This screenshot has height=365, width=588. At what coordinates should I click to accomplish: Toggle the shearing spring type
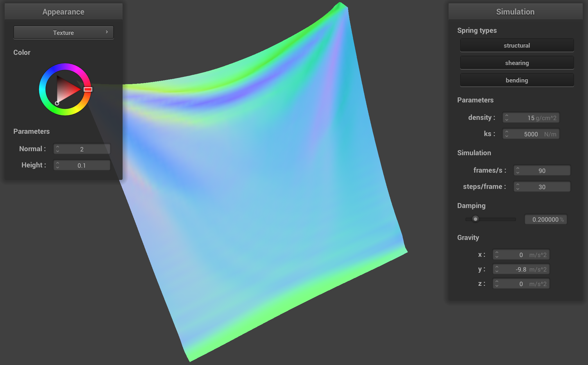tap(517, 63)
